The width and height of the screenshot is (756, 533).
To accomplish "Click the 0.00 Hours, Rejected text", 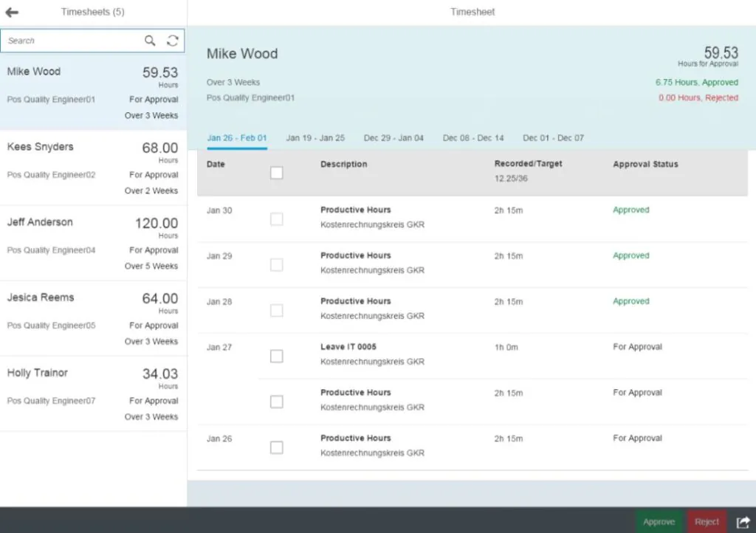I will [x=698, y=98].
